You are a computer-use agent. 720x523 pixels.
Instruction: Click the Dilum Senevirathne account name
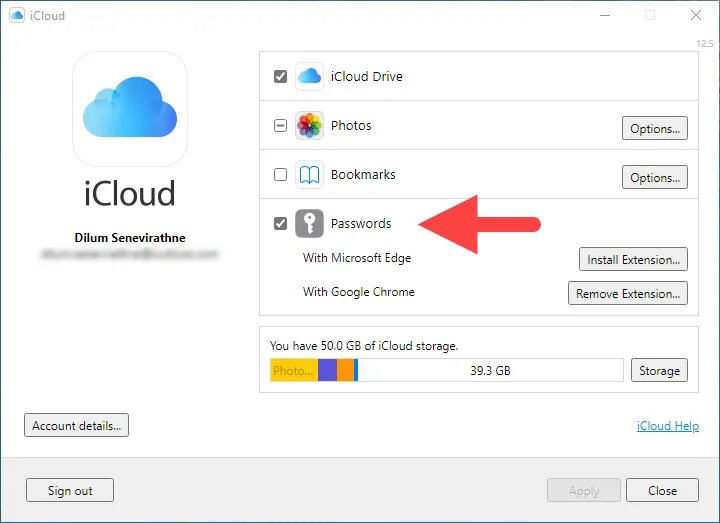[x=130, y=237]
